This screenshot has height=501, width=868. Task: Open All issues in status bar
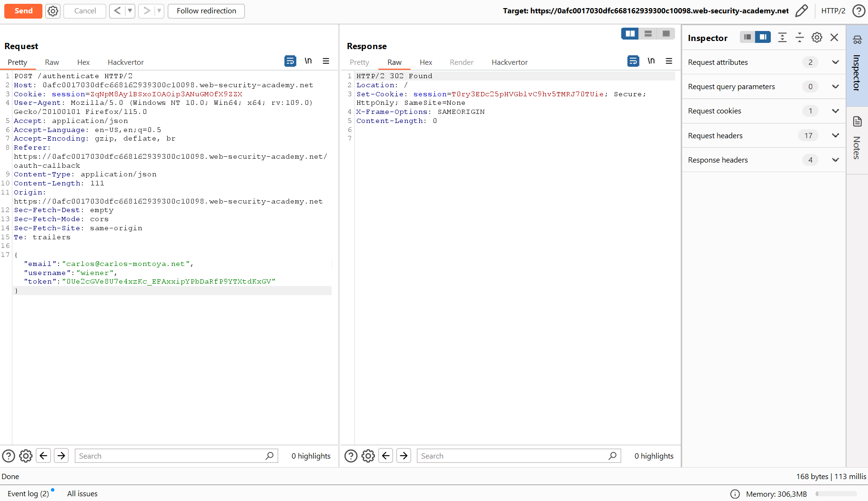click(82, 494)
